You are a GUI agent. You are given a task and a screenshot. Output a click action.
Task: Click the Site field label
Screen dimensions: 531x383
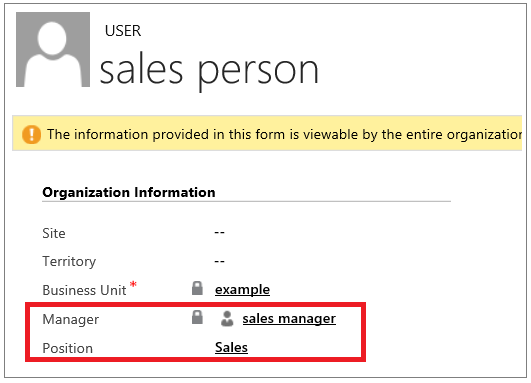pyautogui.click(x=54, y=233)
